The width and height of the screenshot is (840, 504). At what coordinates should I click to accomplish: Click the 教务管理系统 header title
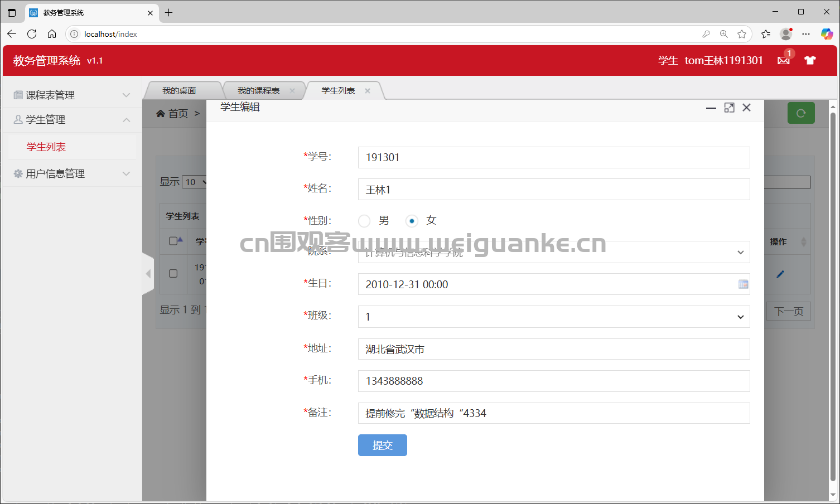tap(47, 60)
